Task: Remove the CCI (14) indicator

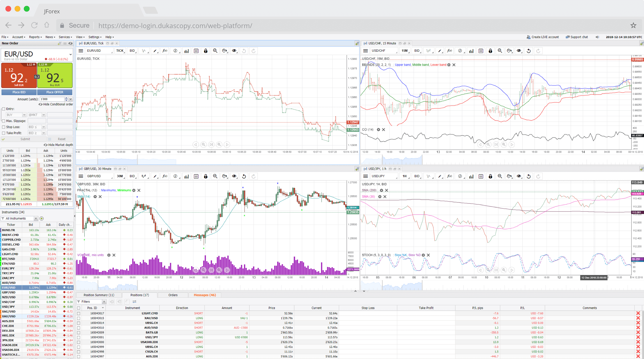Action: 383,130
